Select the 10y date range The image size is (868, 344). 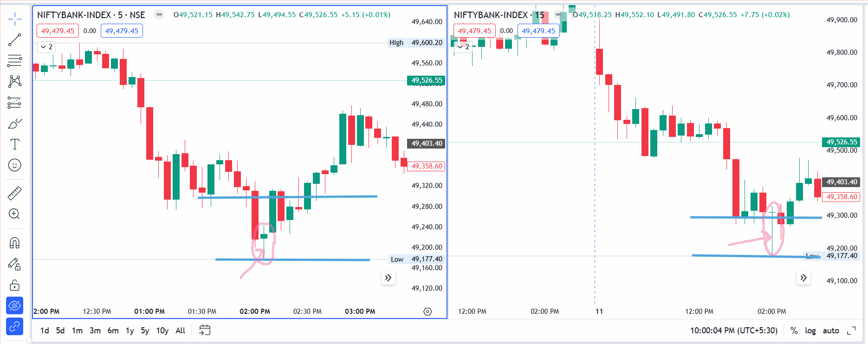162,331
